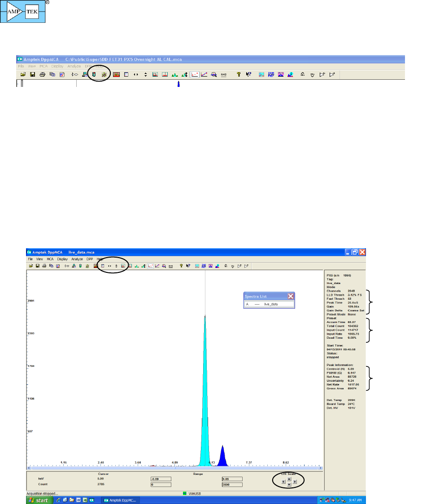
Task: Click Connect device icon in live_data window toolbar
Action: 74,266
